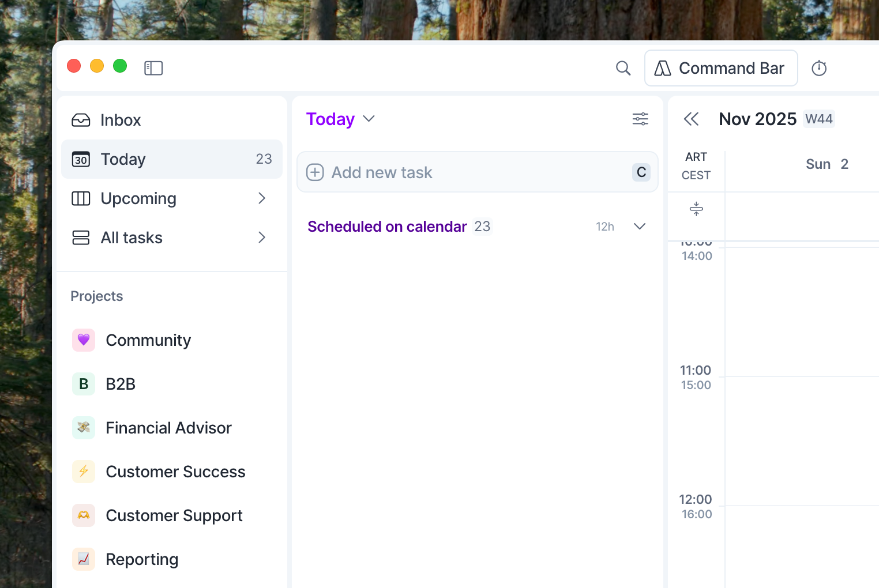The image size is (879, 588).
Task: Click the Community project heart icon
Action: 84,340
